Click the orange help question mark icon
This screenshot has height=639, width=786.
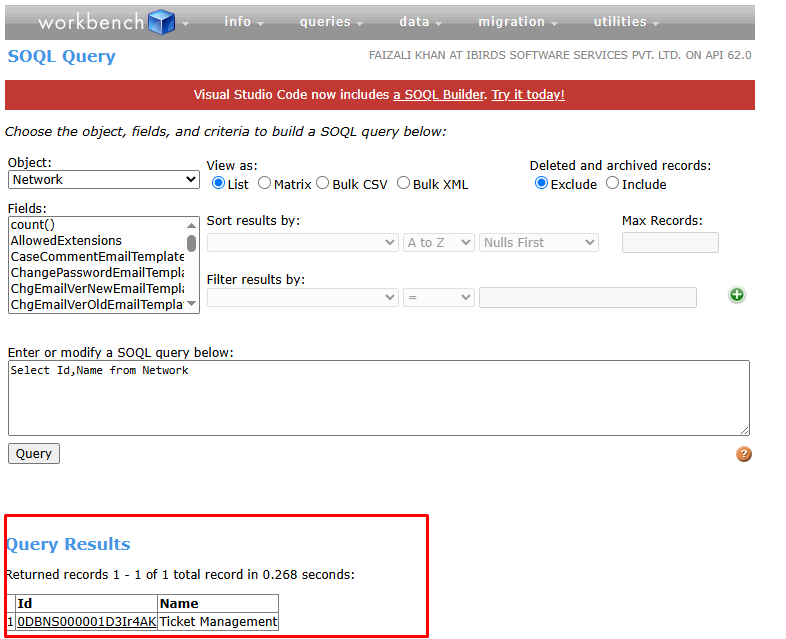coord(743,454)
